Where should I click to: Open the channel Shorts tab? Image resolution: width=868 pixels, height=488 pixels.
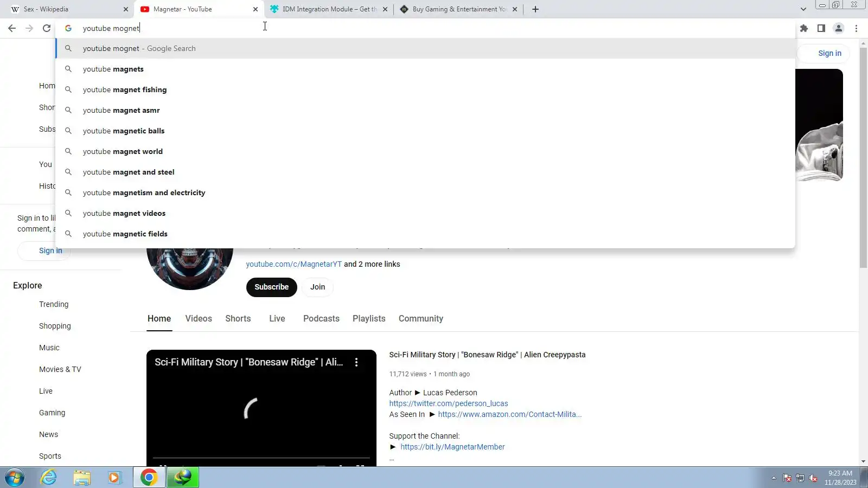[x=238, y=318]
